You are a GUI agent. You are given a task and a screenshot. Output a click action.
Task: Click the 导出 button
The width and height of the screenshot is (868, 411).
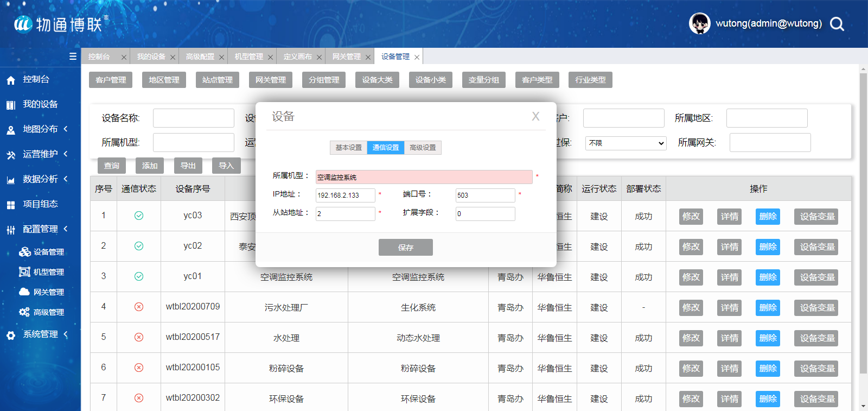(x=188, y=166)
